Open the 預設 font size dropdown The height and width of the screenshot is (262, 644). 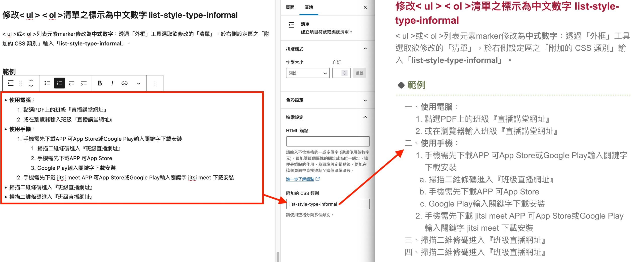[308, 73]
